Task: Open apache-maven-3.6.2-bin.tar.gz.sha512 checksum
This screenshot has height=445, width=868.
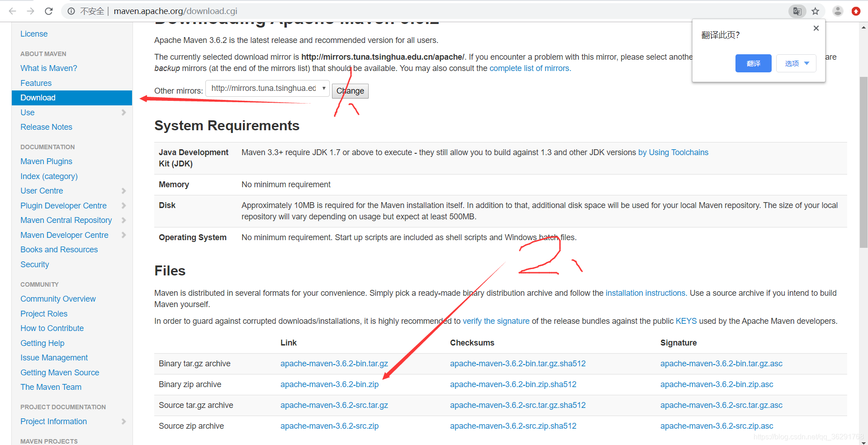Action: click(x=518, y=364)
